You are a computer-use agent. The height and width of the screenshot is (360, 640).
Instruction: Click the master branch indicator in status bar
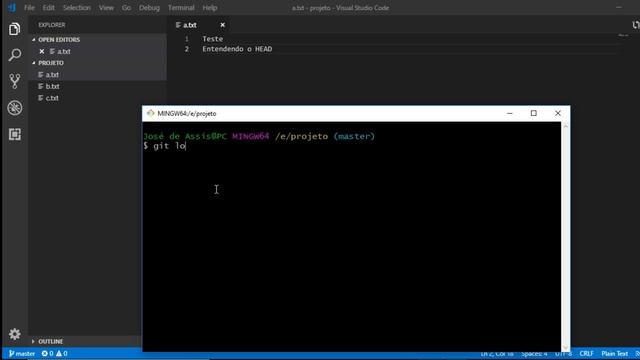point(22,353)
